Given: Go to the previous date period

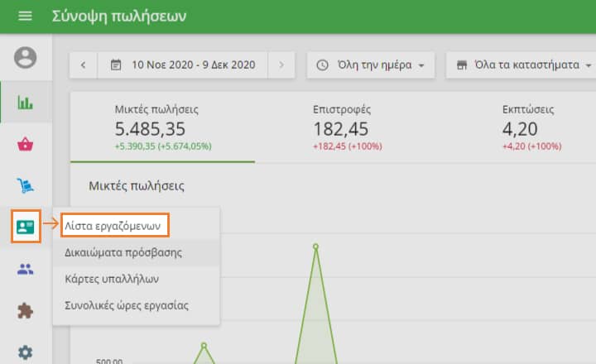Looking at the screenshot, I should tap(84, 65).
